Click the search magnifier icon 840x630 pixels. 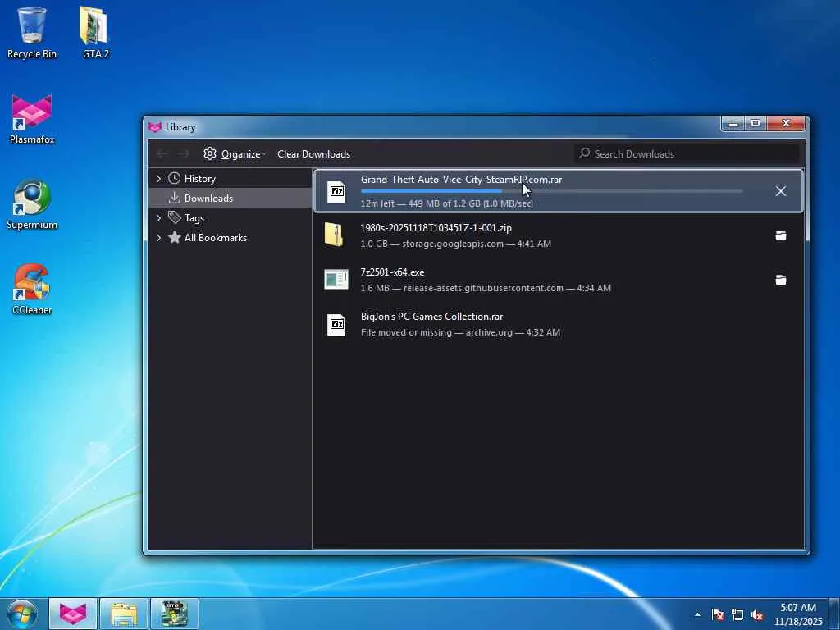click(x=584, y=153)
